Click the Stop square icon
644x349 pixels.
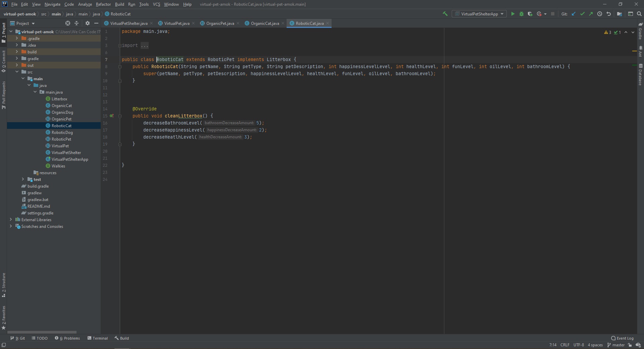[x=552, y=14]
